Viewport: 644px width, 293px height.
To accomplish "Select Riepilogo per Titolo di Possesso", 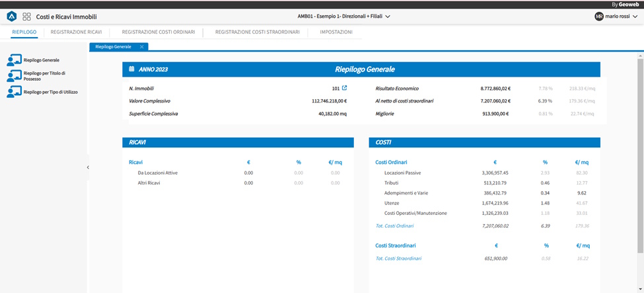I will 44,77.
